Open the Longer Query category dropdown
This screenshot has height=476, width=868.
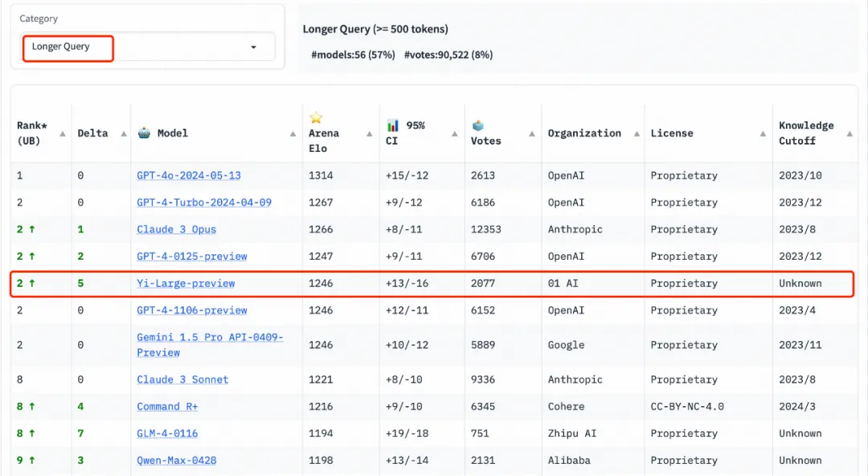tap(149, 47)
